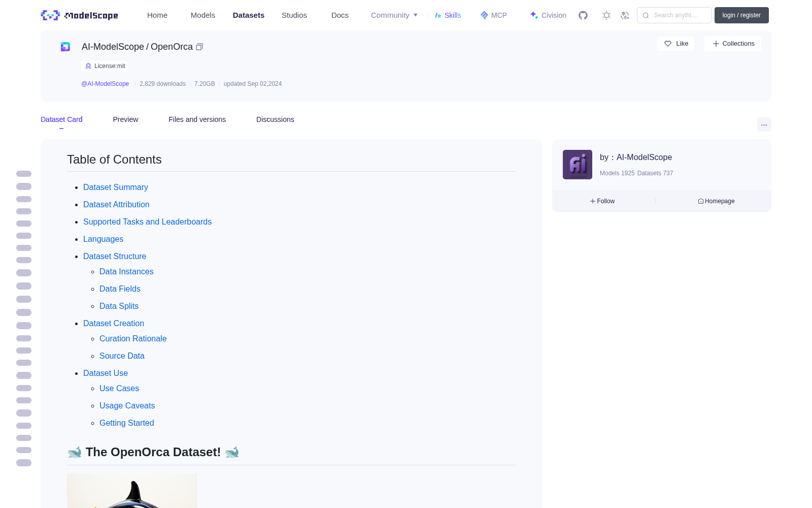The height and width of the screenshot is (508, 812).
Task: Click the 'Models 1925' count text
Action: (617, 173)
